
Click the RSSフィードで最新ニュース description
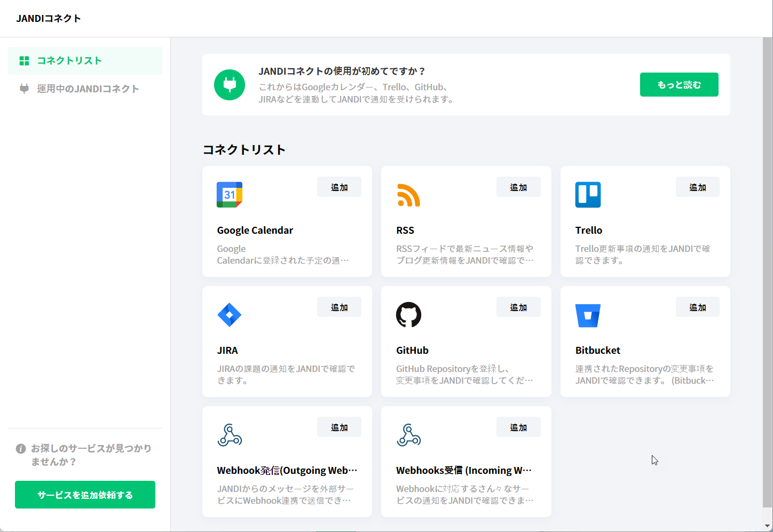point(464,255)
